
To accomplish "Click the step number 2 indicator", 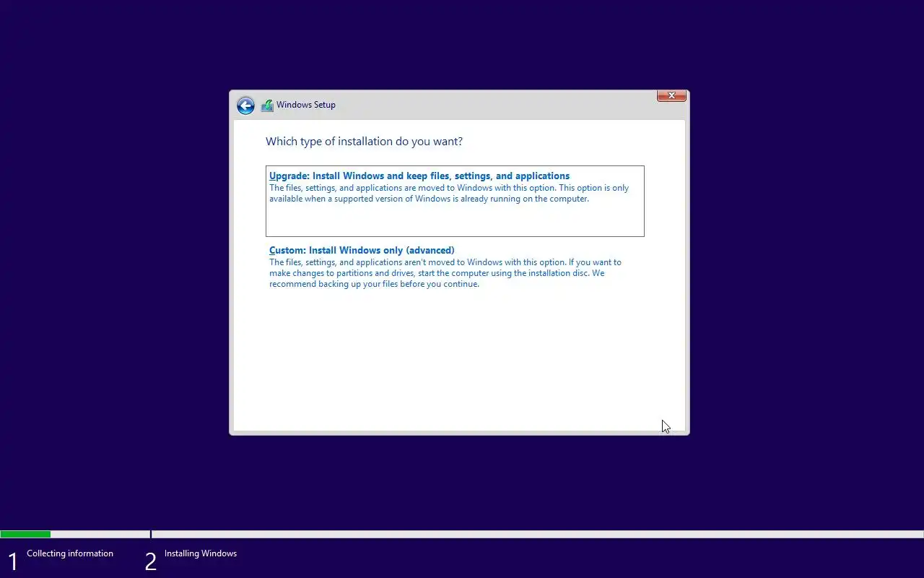I will click(150, 561).
